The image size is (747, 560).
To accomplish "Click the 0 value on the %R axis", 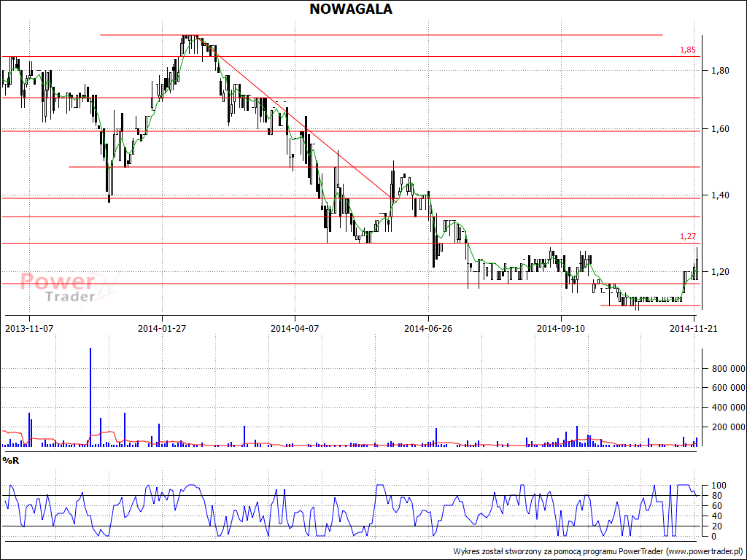I will [713, 537].
